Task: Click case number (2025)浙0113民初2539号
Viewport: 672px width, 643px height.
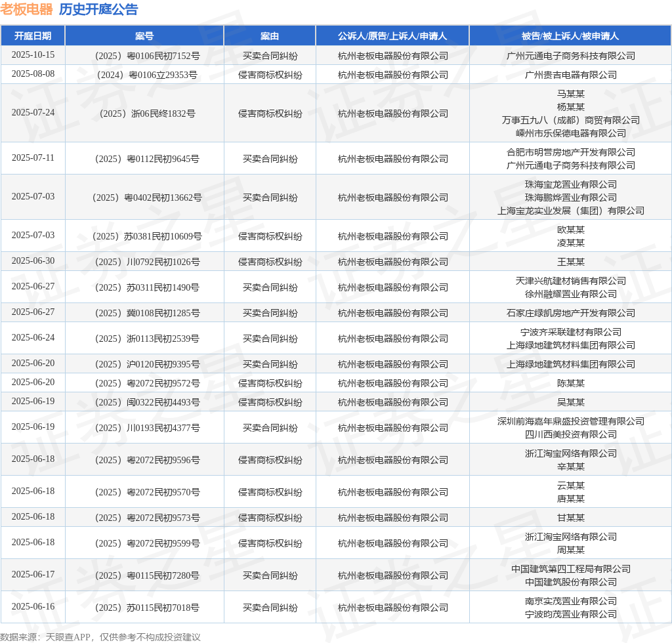Action: (x=147, y=339)
